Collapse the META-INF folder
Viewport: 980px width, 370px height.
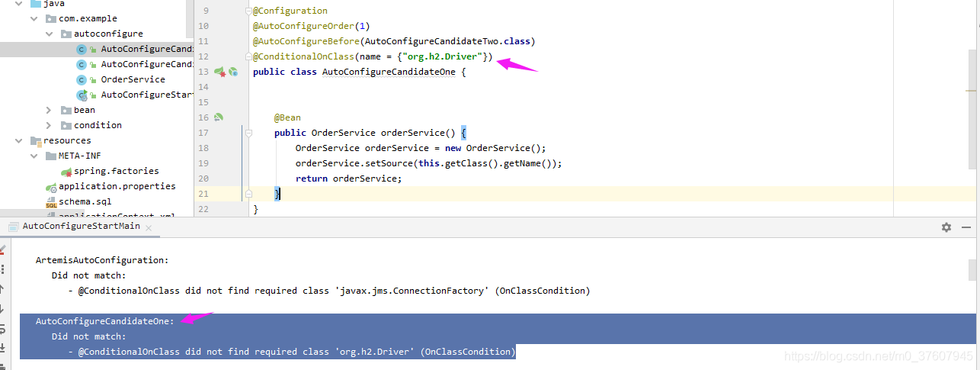coord(34,156)
